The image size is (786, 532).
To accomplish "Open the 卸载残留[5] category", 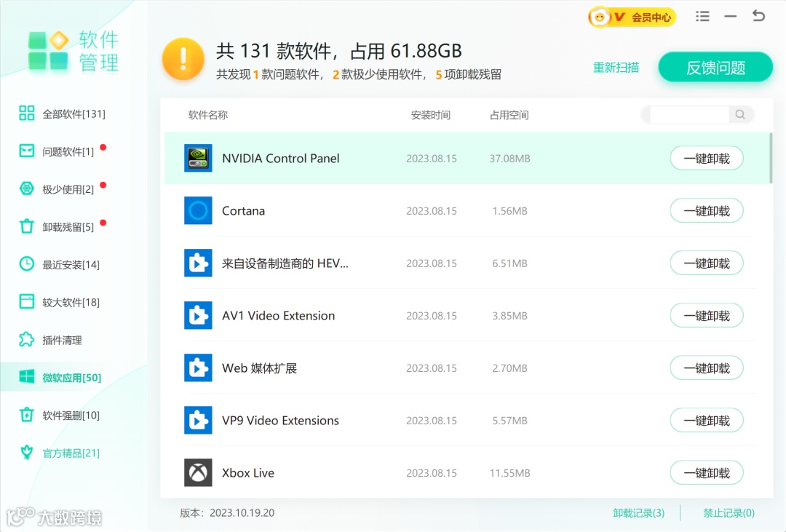I will [x=56, y=226].
